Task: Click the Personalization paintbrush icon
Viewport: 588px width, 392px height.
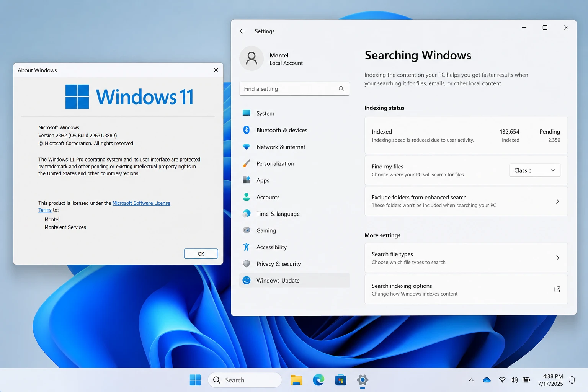Action: (247, 163)
